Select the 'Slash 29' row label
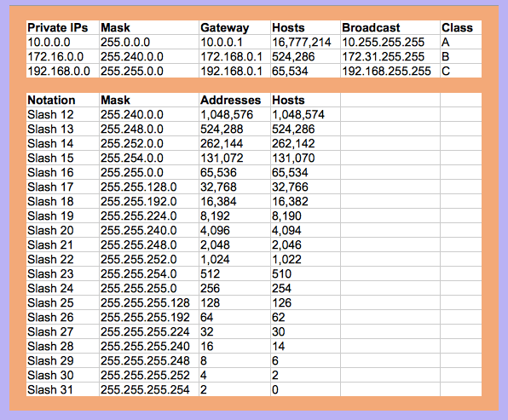Screen dimensions: 508x420 coord(62,360)
